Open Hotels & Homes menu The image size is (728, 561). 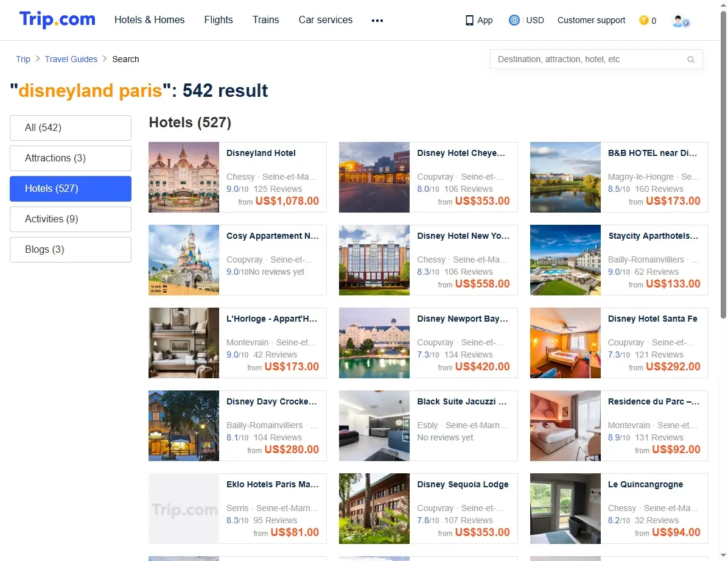(150, 20)
